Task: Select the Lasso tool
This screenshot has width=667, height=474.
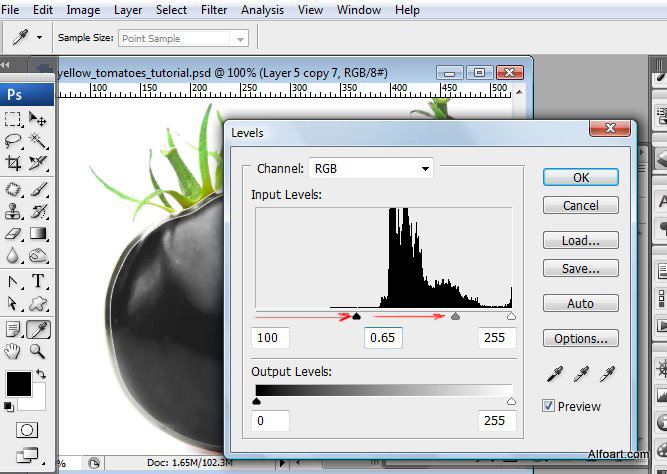Action: tap(13, 141)
